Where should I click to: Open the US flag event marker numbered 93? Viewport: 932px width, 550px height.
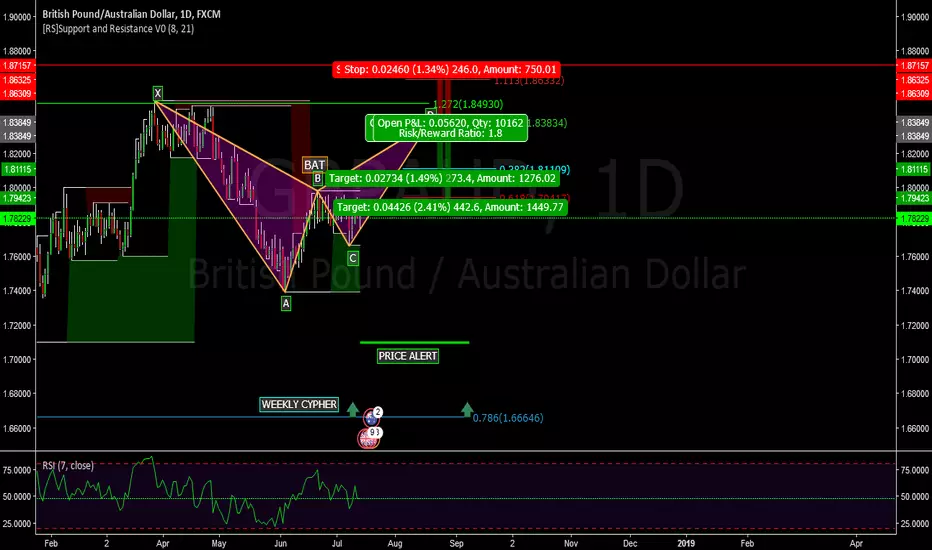[x=369, y=439]
